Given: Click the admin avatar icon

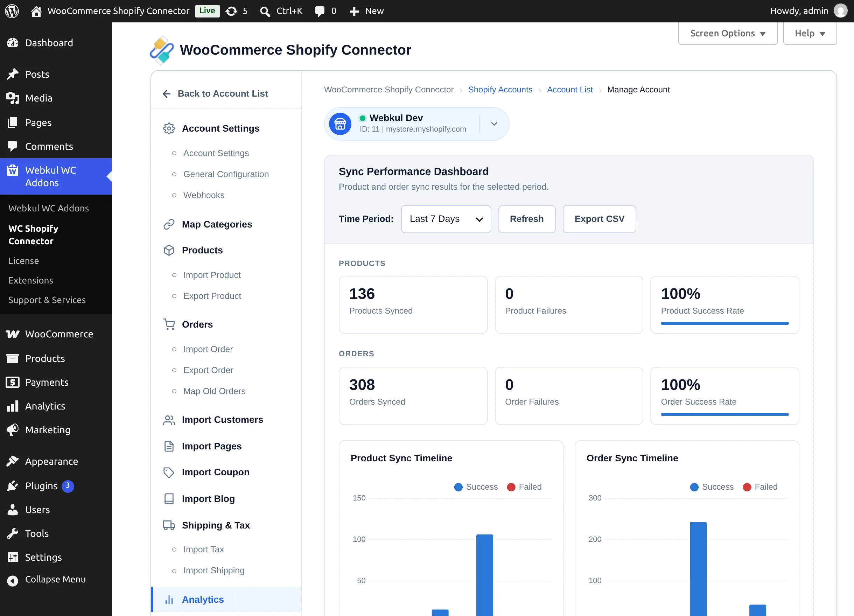Looking at the screenshot, I should (x=840, y=11).
